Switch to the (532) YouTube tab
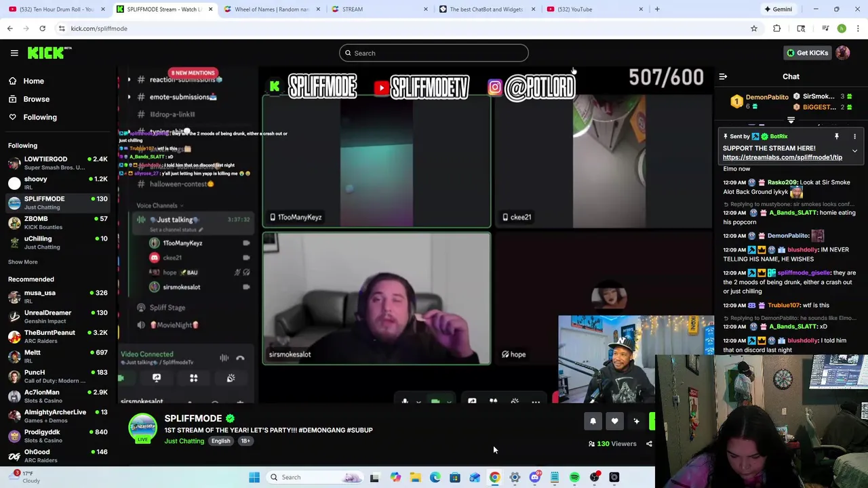Image resolution: width=868 pixels, height=488 pixels. [595, 9]
